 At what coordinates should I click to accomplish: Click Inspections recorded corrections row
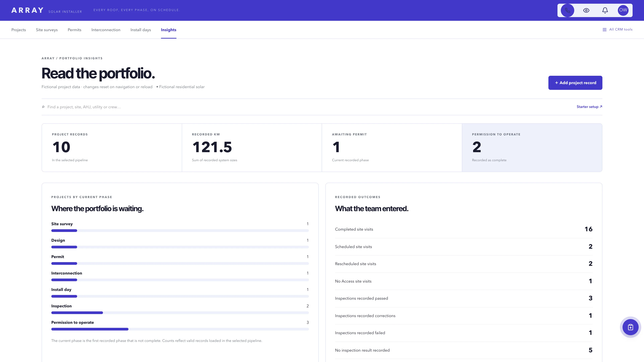click(464, 316)
